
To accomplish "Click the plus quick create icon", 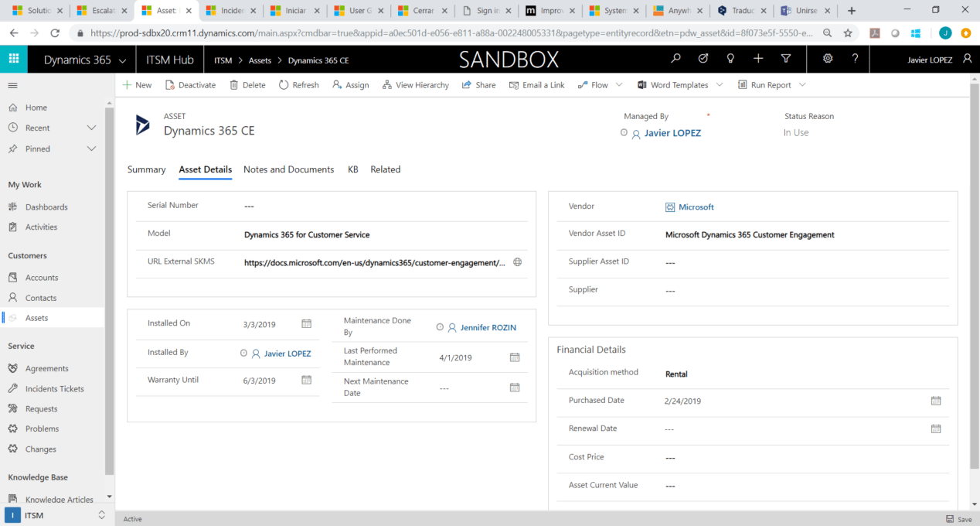I will click(758, 59).
